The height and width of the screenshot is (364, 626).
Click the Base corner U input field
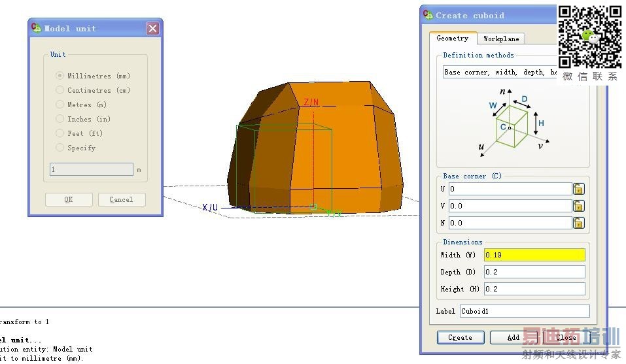510,189
